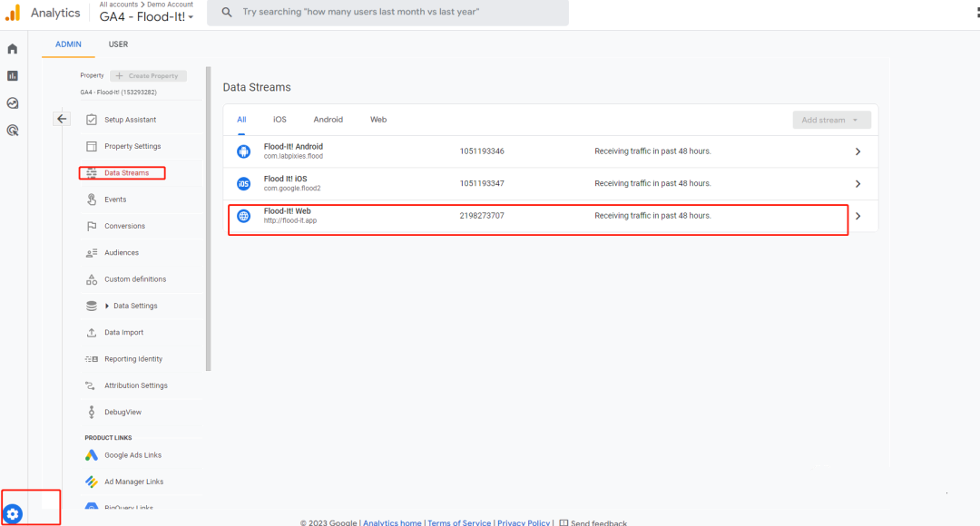Click the Web stream globe icon

[x=244, y=216]
